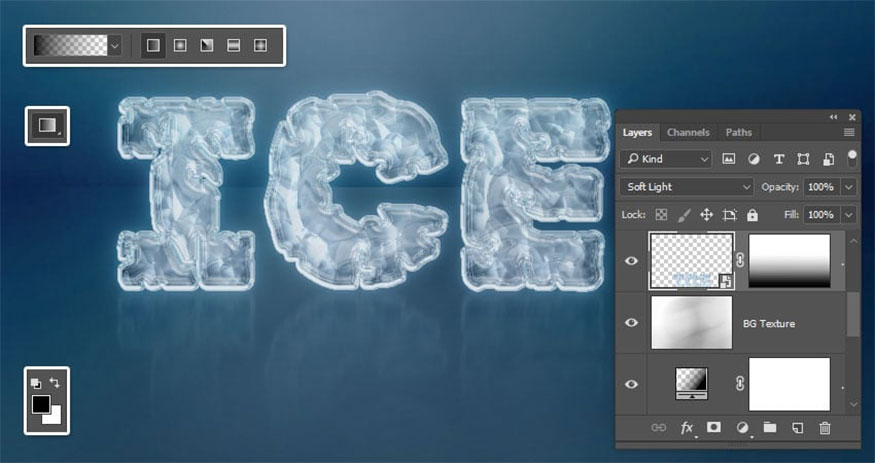Filter for pixel layers
The width and height of the screenshot is (875, 463).
point(728,159)
